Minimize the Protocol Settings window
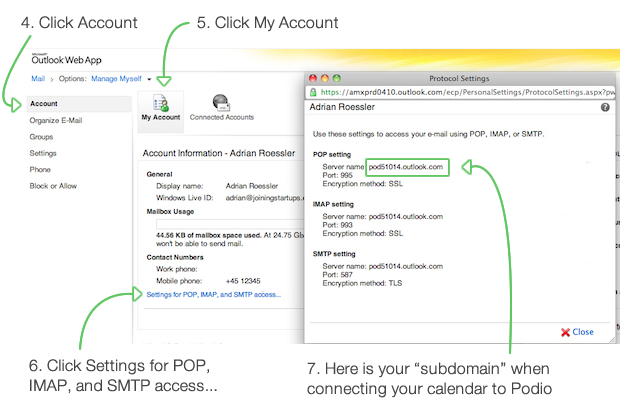 tap(325, 78)
